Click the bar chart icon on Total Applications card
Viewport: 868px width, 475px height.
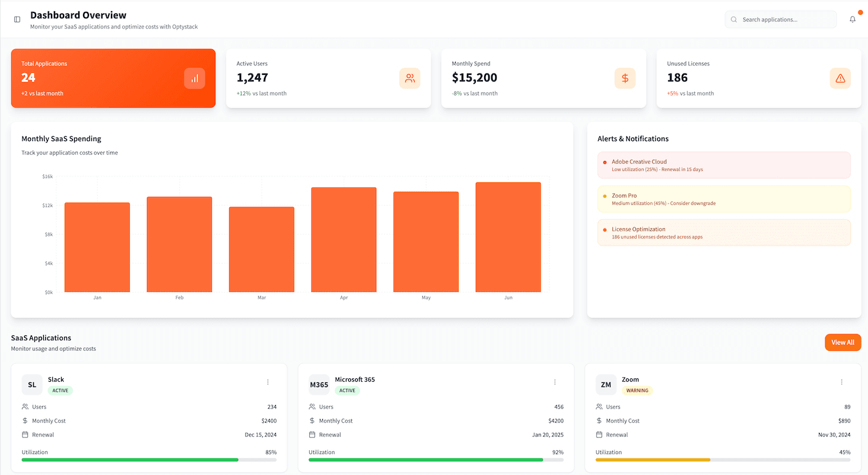(x=195, y=78)
